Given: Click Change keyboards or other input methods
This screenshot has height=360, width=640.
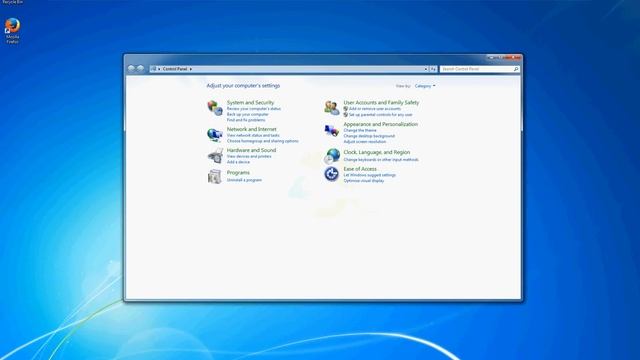Looking at the screenshot, I should click(x=381, y=160).
